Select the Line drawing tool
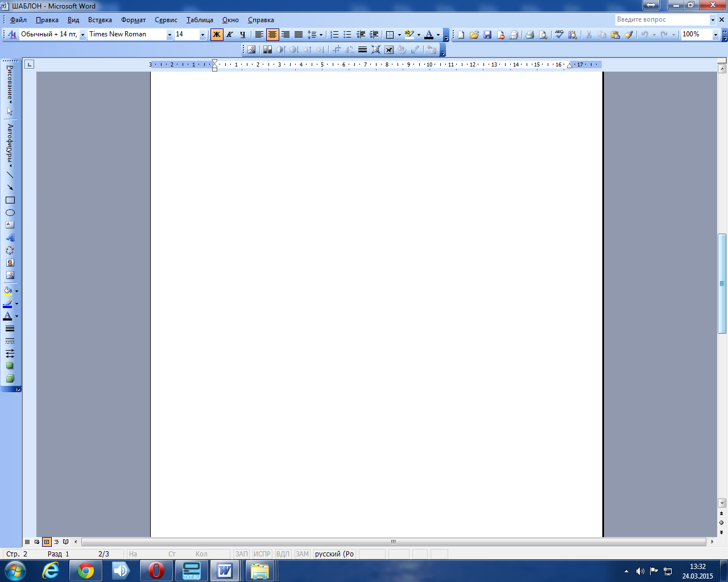This screenshot has width=728, height=582. 10,175
